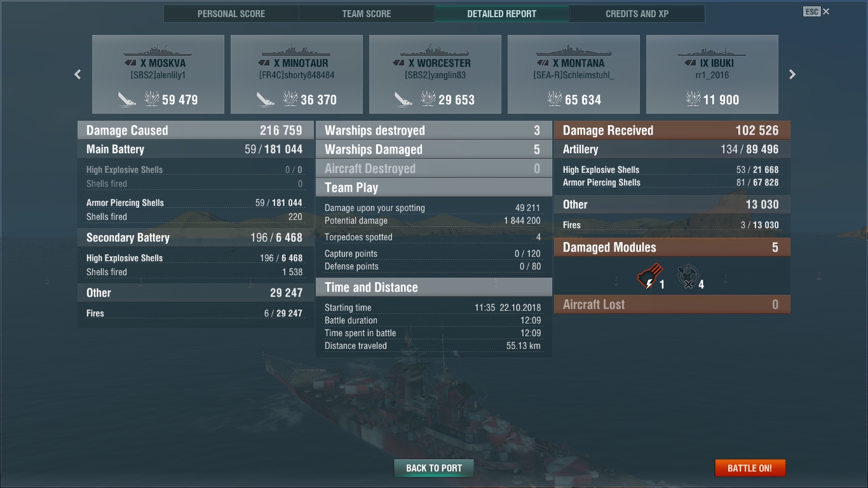
Task: Select the Detailed Report tab
Action: pyautogui.click(x=502, y=14)
